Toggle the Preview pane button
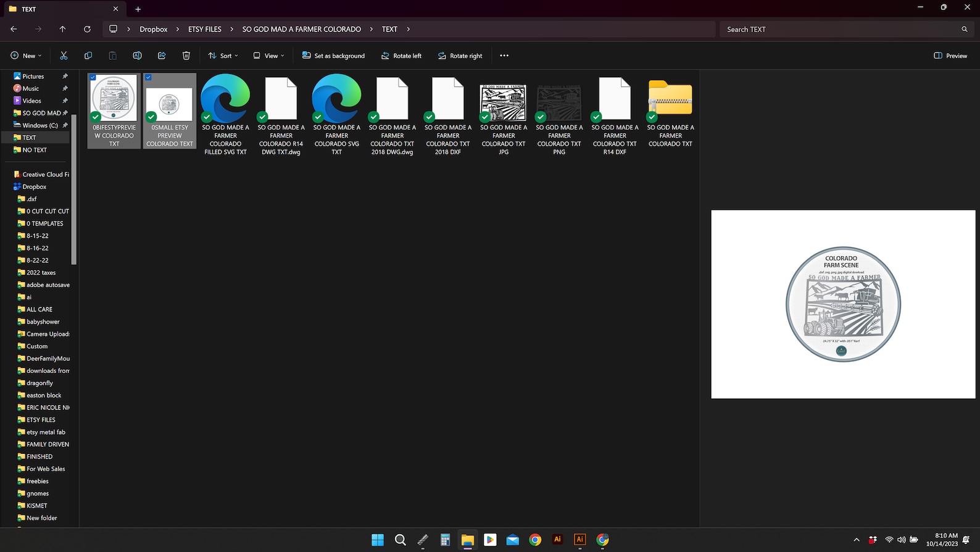 coord(950,56)
